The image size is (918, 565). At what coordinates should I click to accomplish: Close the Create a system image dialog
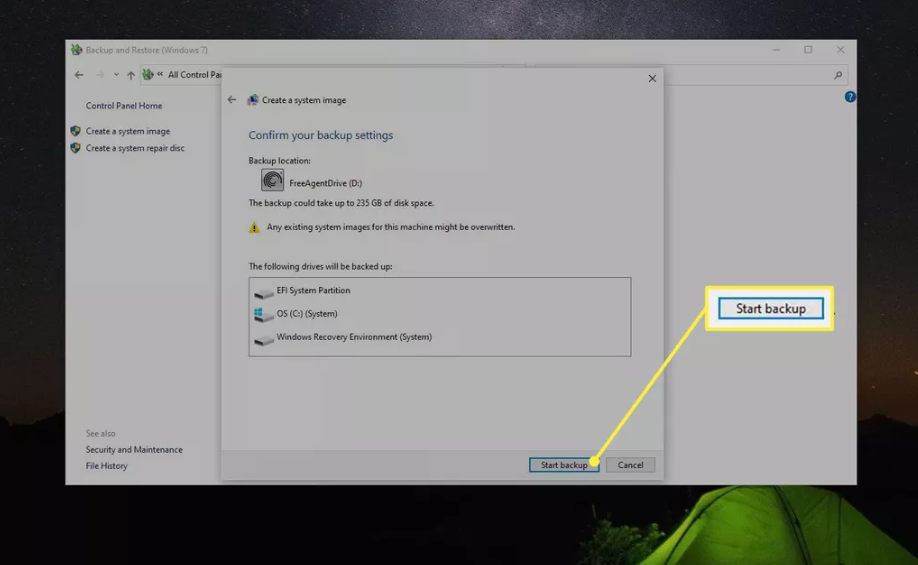point(652,78)
